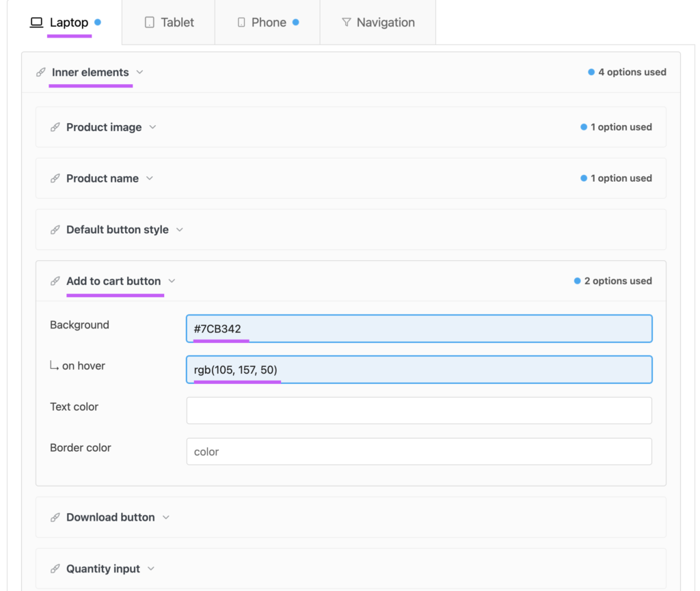Click '1 option used' beside Product image
Screen dimensions: 700x591
[616, 127]
